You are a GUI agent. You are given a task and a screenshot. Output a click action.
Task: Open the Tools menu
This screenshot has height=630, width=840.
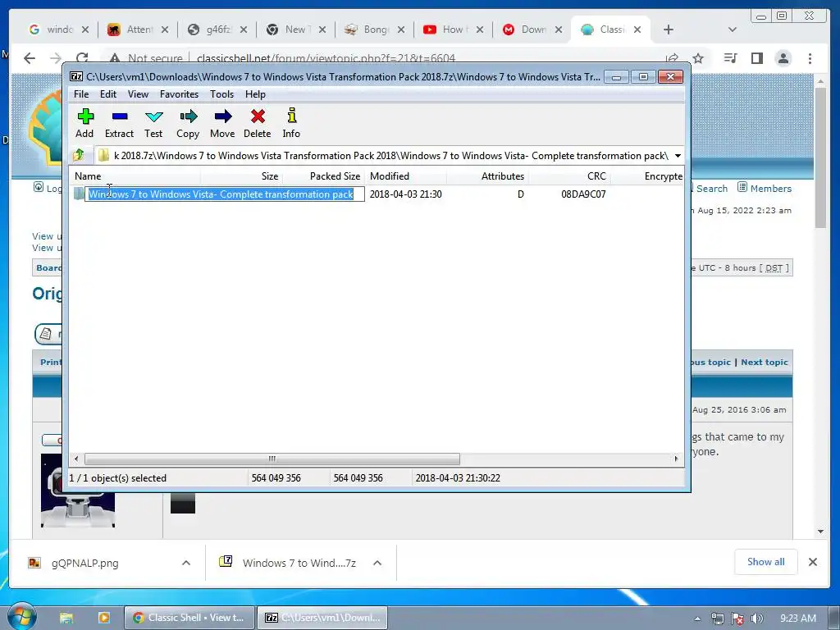click(221, 94)
